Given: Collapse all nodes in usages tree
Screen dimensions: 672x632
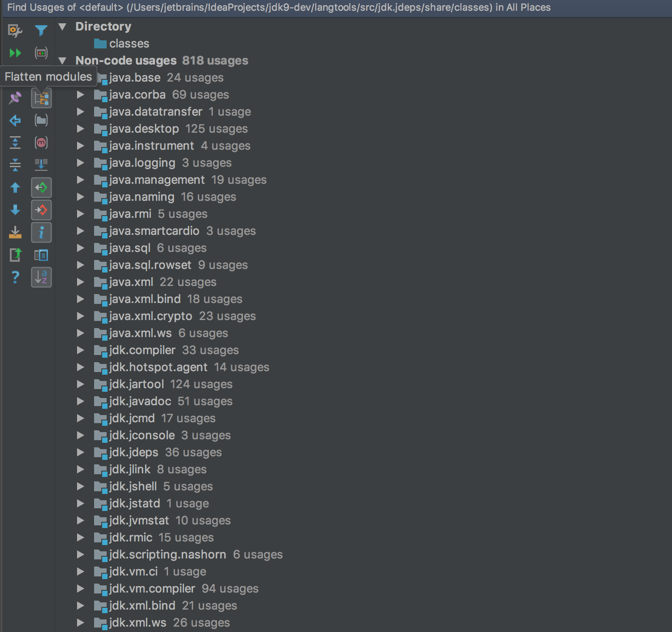Looking at the screenshot, I should [x=15, y=165].
